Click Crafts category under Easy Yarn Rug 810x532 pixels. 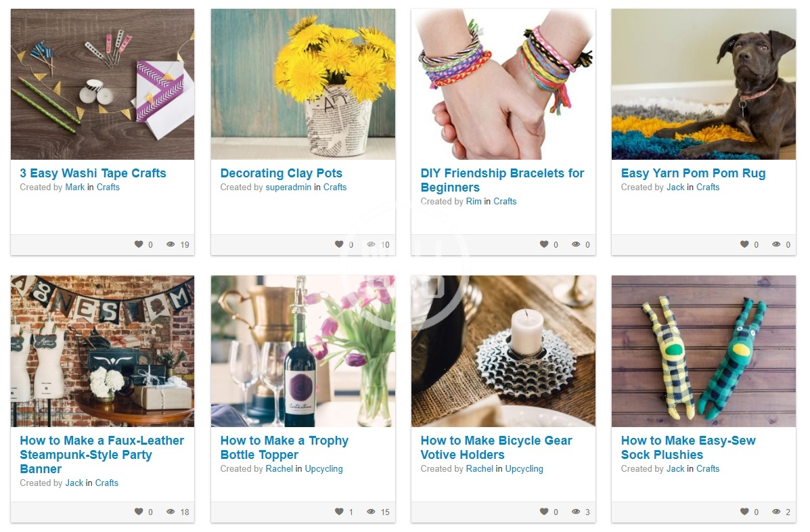tap(708, 187)
